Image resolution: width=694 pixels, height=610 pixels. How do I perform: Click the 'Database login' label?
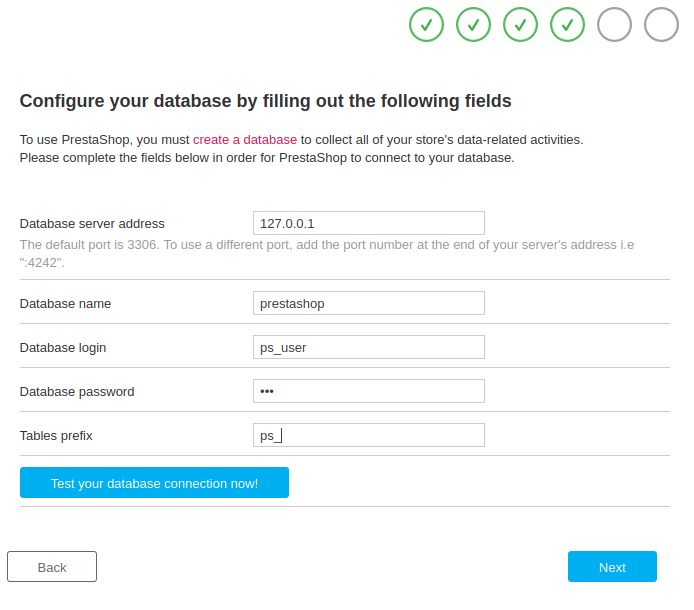coord(63,348)
